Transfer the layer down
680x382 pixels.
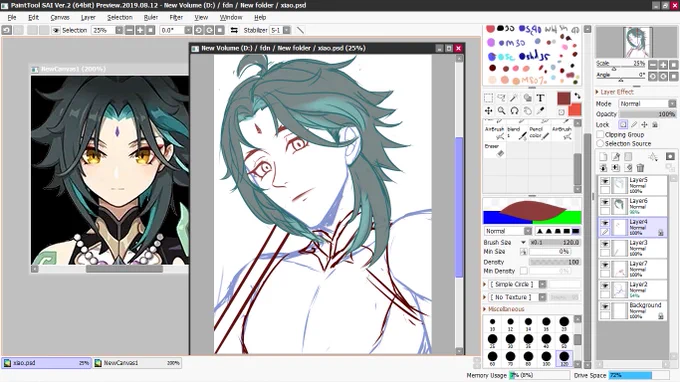[603, 168]
